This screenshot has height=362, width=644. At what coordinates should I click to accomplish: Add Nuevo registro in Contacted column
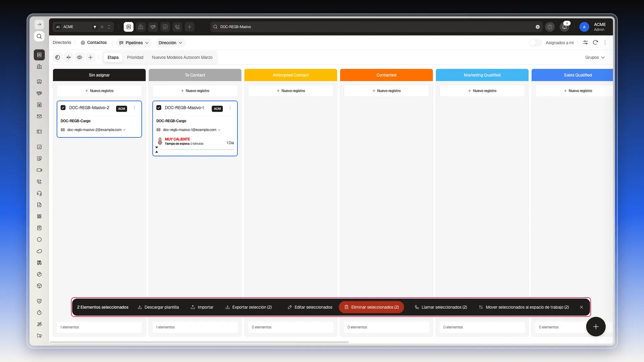(386, 91)
